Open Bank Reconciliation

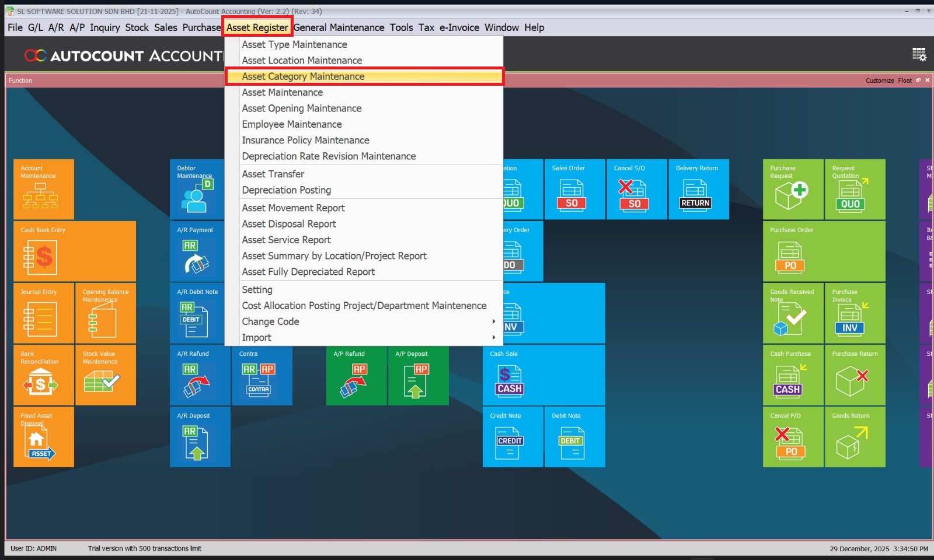44,375
